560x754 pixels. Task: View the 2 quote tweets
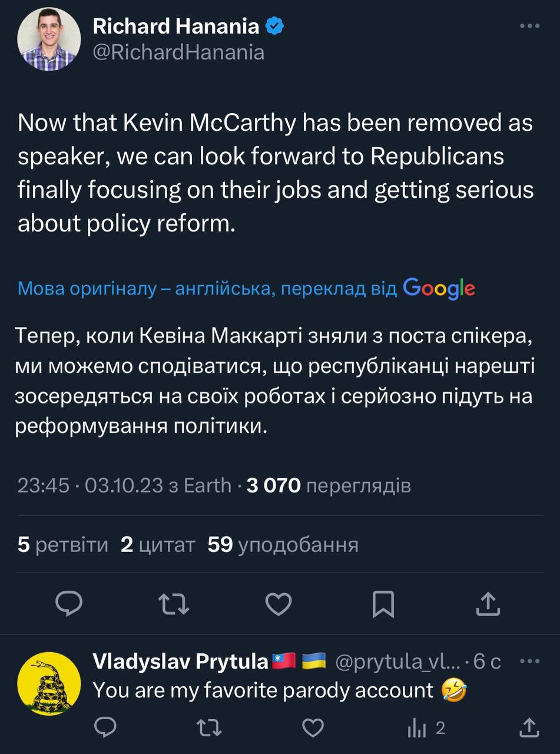[158, 545]
